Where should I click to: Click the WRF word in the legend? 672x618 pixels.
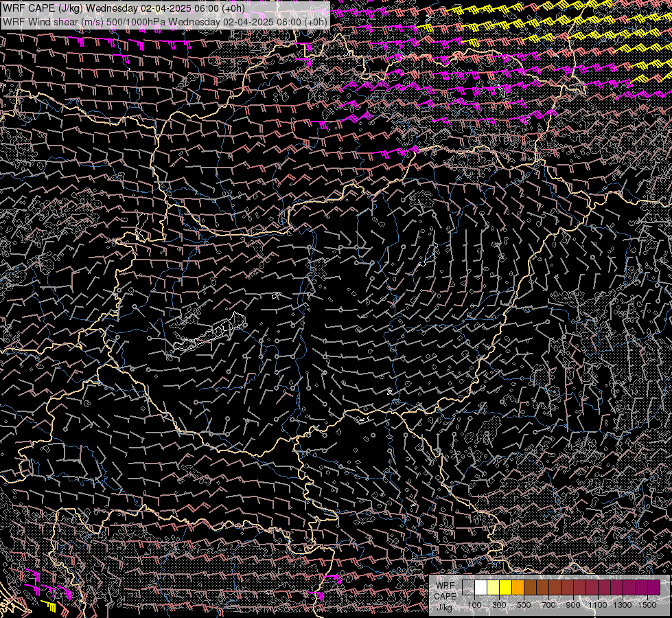(445, 586)
